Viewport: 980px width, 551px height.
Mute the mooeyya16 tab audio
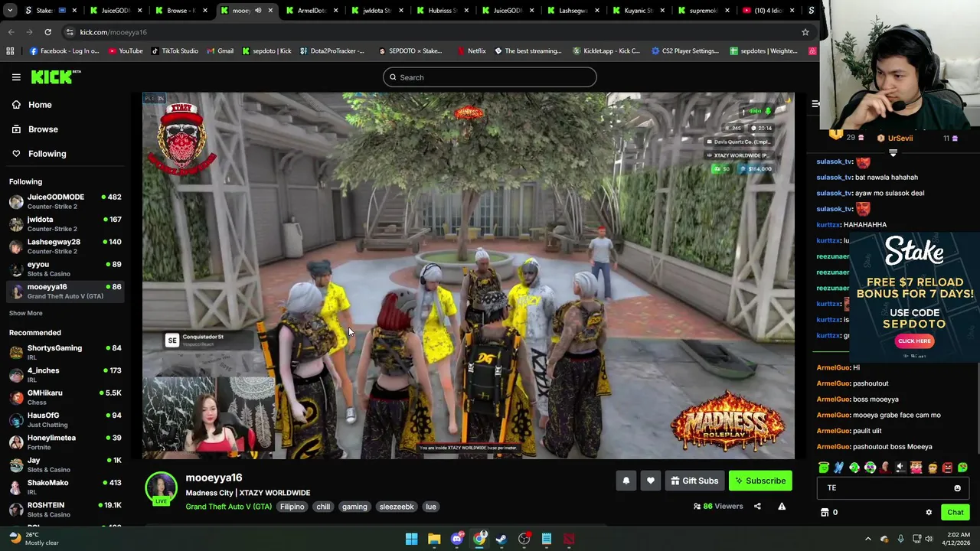258,11
